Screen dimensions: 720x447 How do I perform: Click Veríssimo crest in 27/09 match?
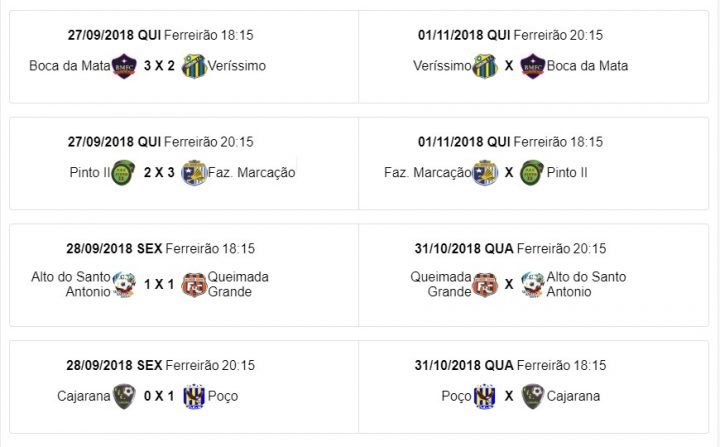[194, 66]
